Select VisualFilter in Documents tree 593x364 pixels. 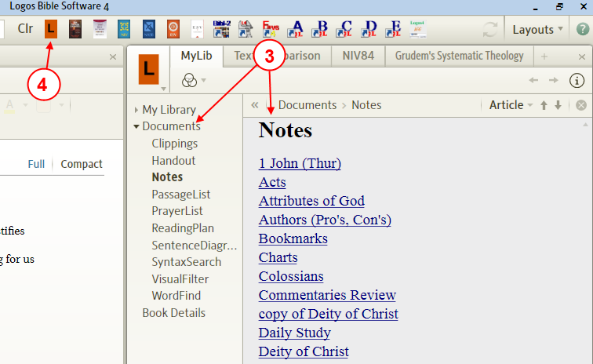pyautogui.click(x=180, y=278)
